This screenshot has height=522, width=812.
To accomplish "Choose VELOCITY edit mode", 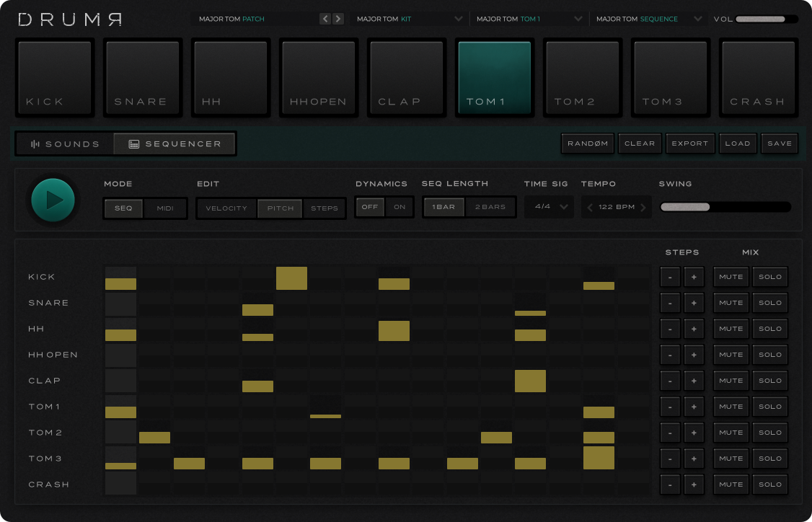I will 226,208.
